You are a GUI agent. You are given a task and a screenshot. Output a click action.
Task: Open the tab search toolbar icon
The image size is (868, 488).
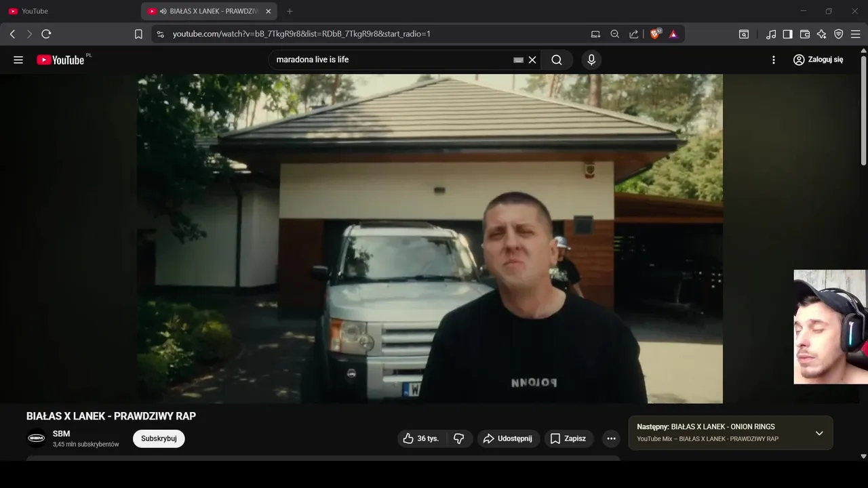point(744,34)
